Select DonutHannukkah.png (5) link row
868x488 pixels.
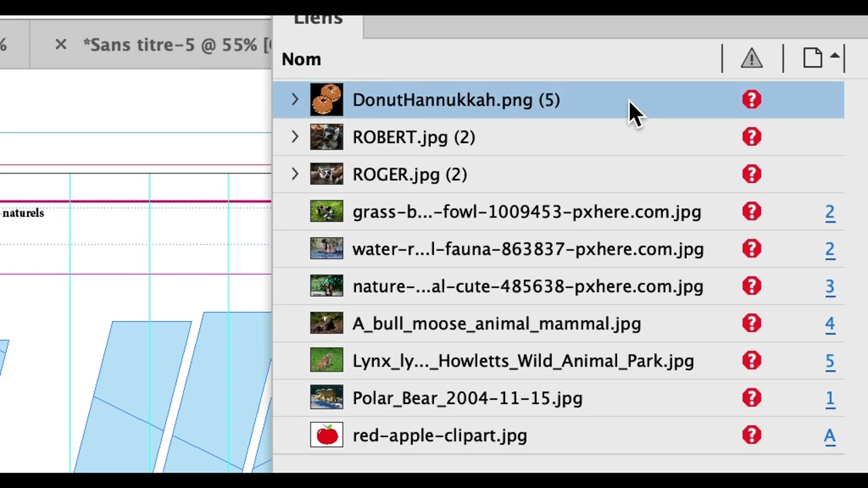pyautogui.click(x=559, y=100)
